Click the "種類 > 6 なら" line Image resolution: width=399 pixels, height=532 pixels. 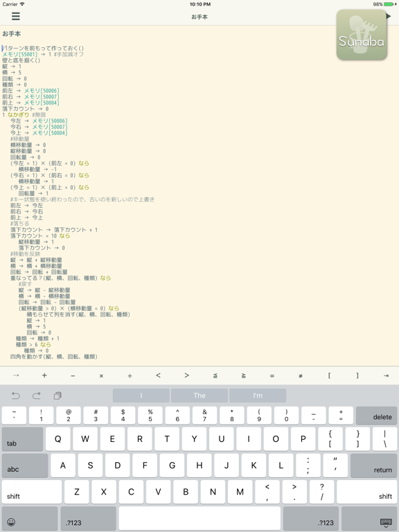pos(33,345)
